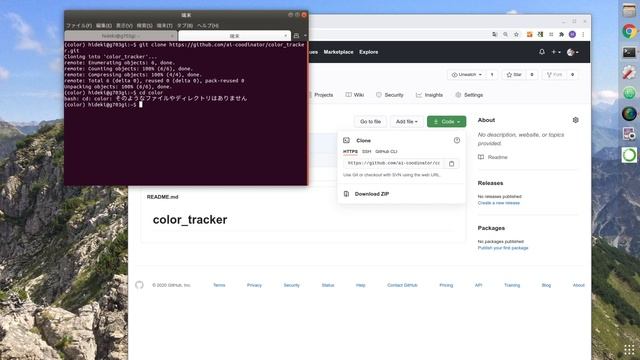Screen dimensions: 640x360
Task: Collapse the green Code dropdown
Action: point(447,122)
